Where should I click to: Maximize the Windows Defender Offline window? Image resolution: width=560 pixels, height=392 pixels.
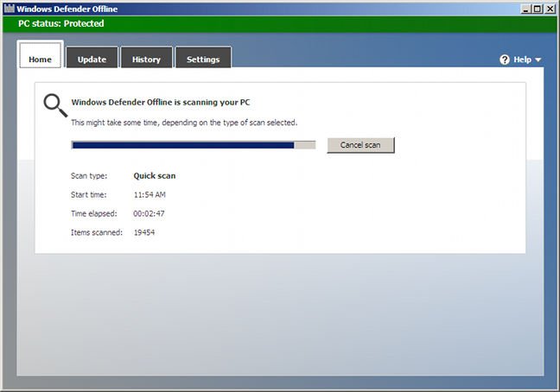coord(538,9)
